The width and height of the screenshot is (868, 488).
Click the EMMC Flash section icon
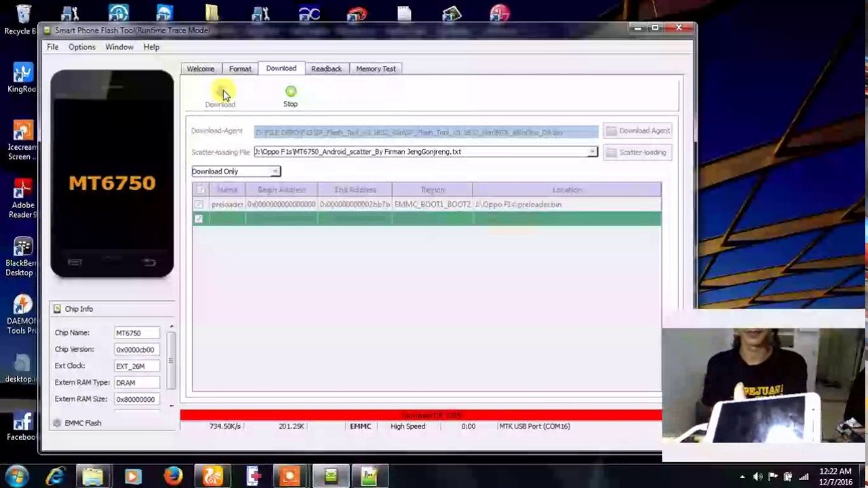click(58, 423)
